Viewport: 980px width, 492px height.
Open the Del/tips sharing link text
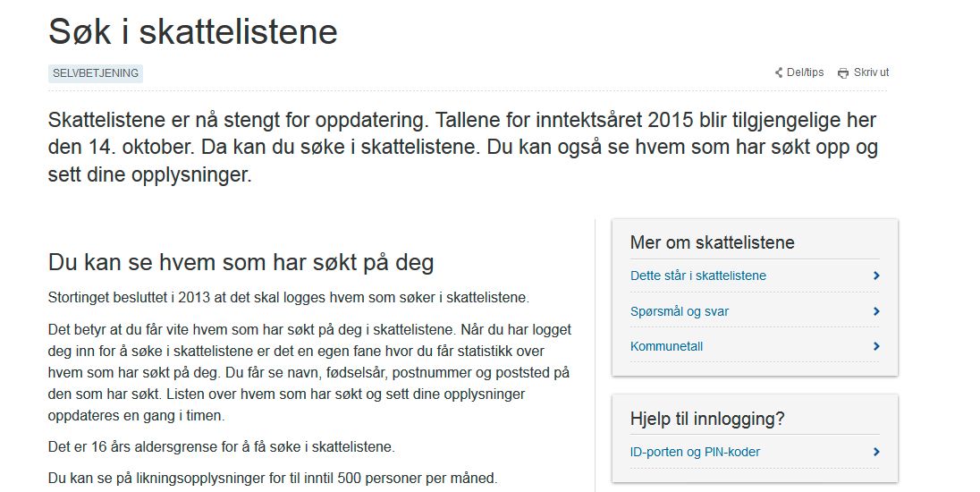click(x=805, y=72)
